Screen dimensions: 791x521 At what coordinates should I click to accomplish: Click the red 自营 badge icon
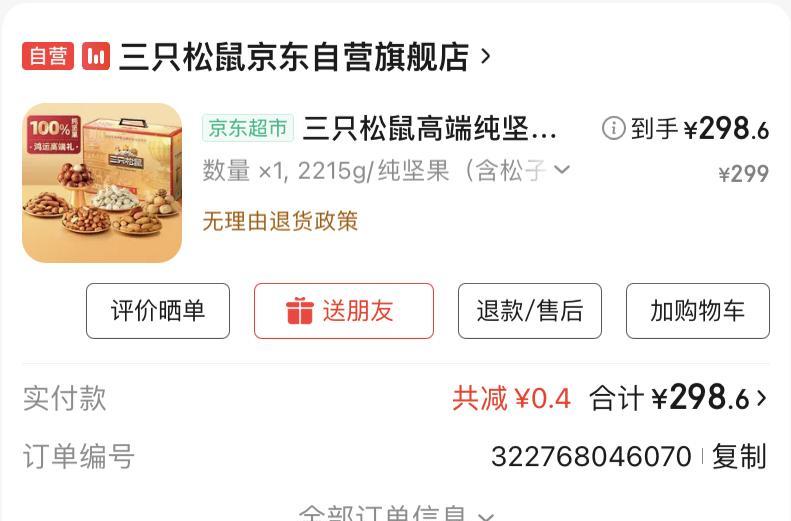pyautogui.click(x=48, y=55)
